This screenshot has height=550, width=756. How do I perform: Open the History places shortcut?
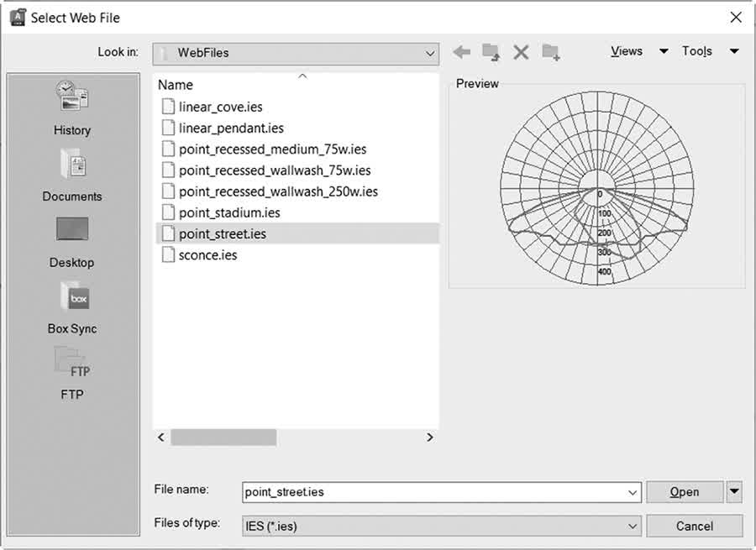tap(72, 108)
